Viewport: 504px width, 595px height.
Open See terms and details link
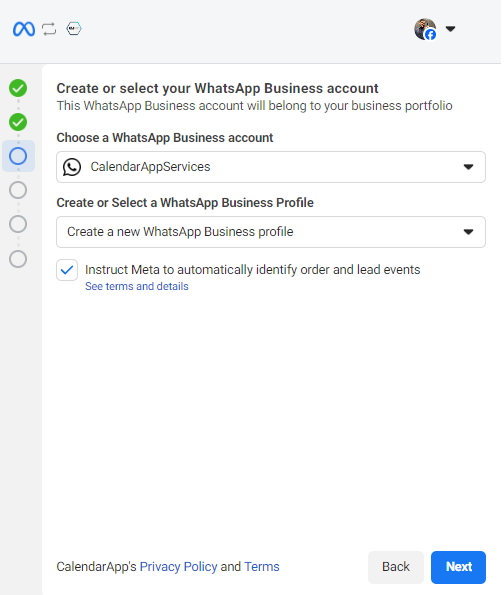pos(137,286)
